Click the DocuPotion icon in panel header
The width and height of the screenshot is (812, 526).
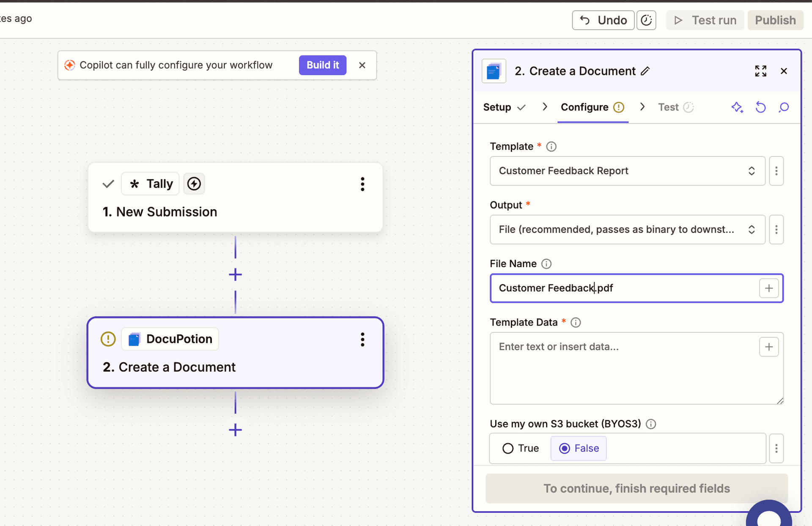494,71
